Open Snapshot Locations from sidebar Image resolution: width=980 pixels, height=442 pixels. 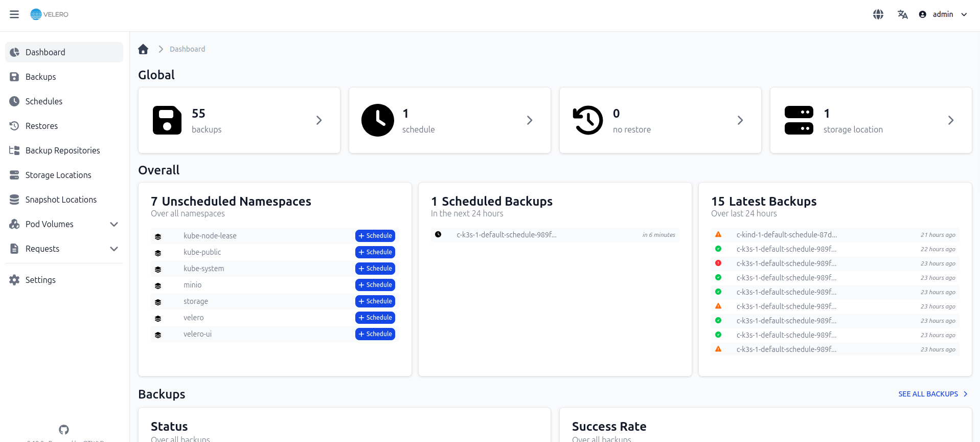[x=61, y=200]
